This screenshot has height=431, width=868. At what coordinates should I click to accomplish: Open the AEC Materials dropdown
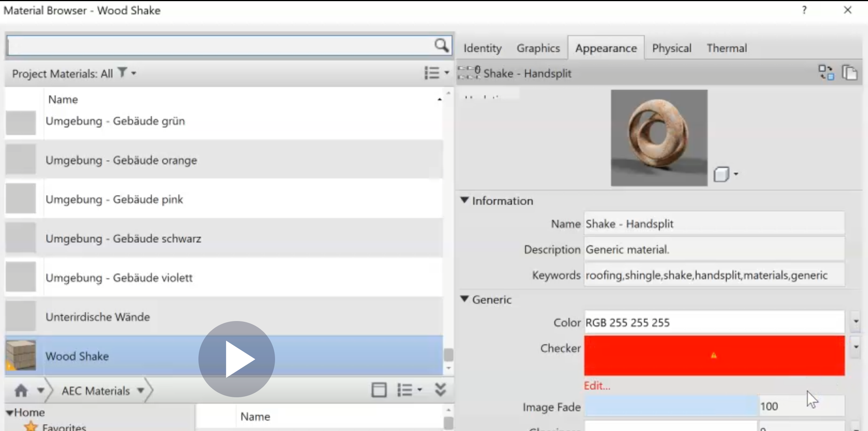[141, 391]
